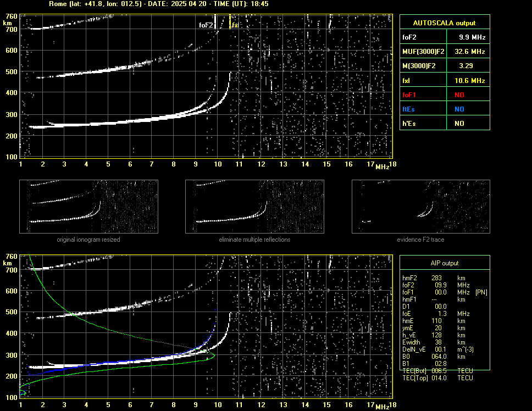532x411 pixels.
Task: Click the "15" frequency tick under bottom ionogram
Action: [326, 405]
